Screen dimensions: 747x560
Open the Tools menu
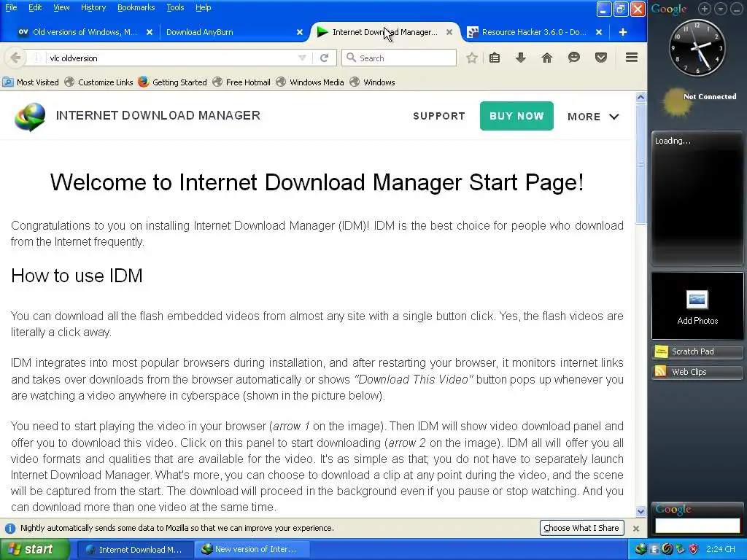(x=175, y=7)
